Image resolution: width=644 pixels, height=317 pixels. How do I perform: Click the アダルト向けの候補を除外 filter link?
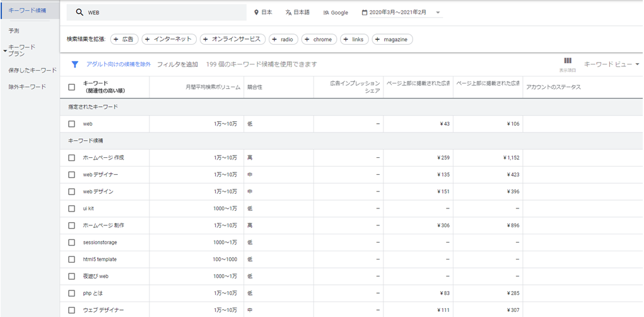click(x=119, y=64)
